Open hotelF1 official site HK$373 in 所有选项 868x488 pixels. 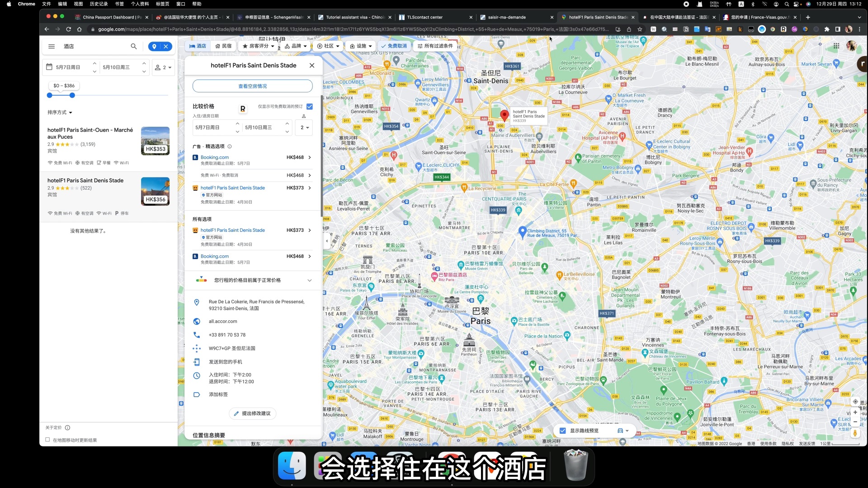pos(253,237)
